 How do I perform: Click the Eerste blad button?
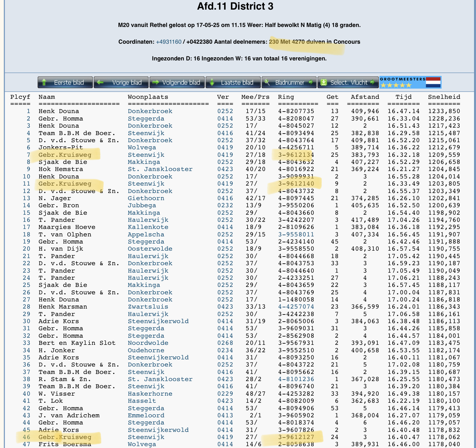(65, 82)
